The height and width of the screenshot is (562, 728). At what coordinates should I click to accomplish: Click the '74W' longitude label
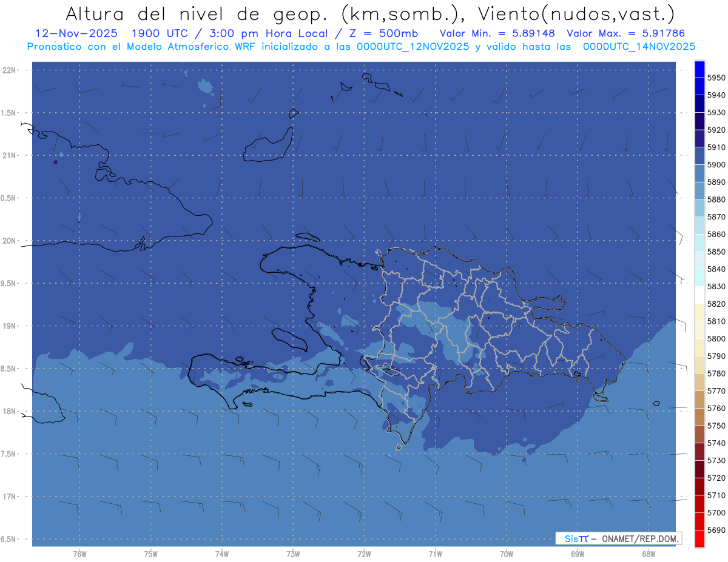click(x=222, y=554)
